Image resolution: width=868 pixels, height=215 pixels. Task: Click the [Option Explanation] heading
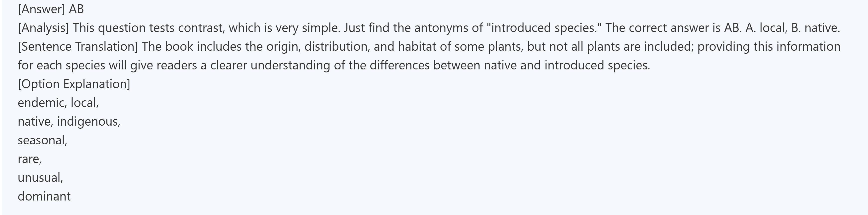tap(74, 84)
